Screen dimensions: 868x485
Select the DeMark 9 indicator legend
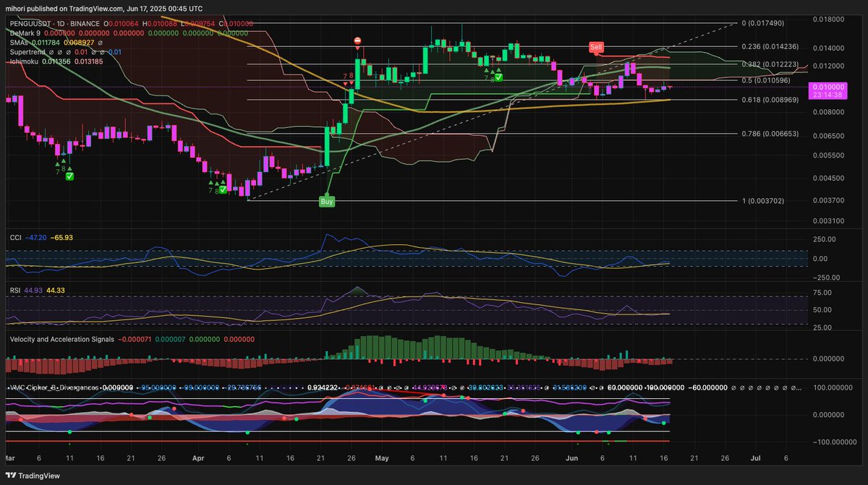tap(24, 33)
